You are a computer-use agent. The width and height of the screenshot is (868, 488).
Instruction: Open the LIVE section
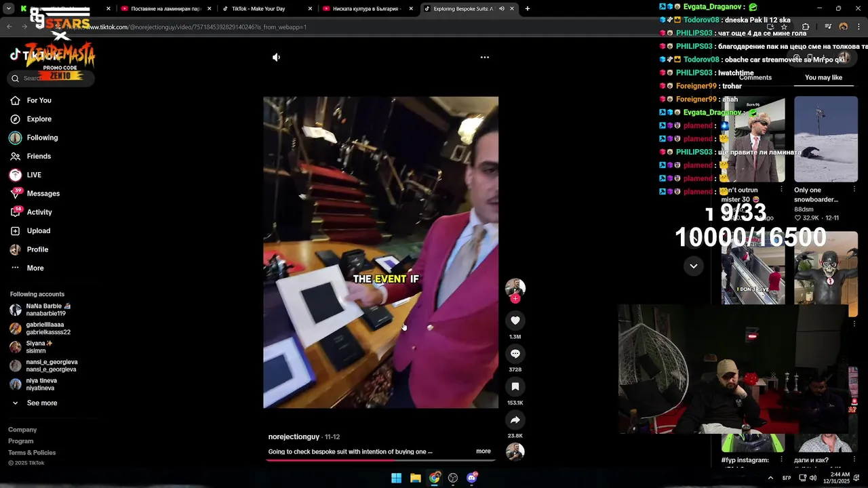tap(26, 175)
